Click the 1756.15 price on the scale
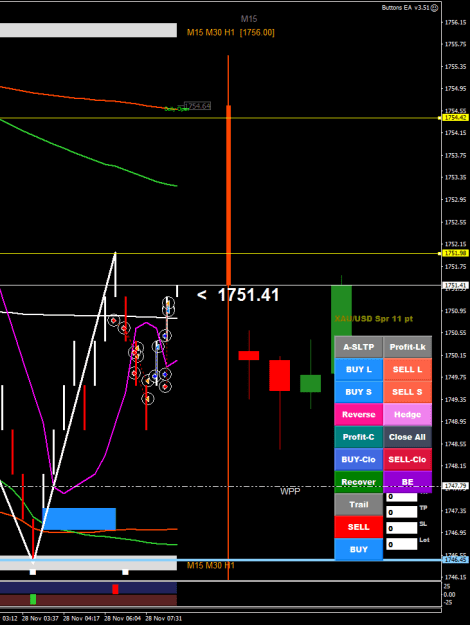Viewport: 470px width, 625px height. (x=455, y=22)
